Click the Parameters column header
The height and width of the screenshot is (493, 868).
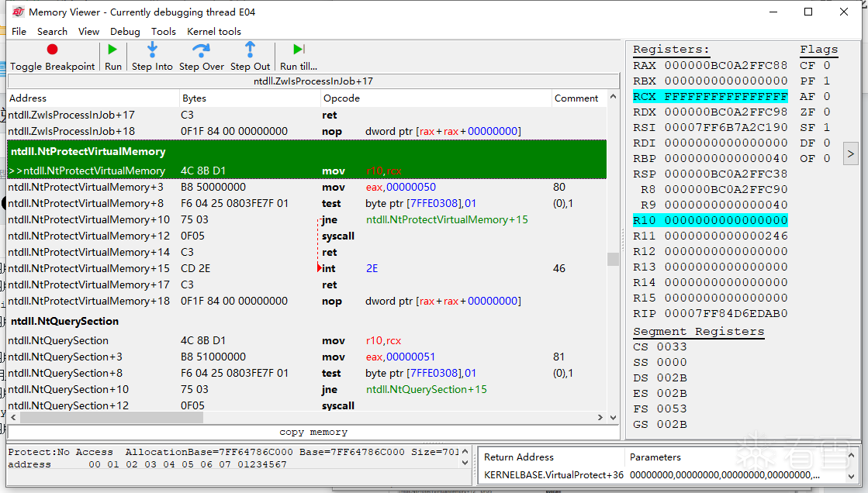pos(734,457)
